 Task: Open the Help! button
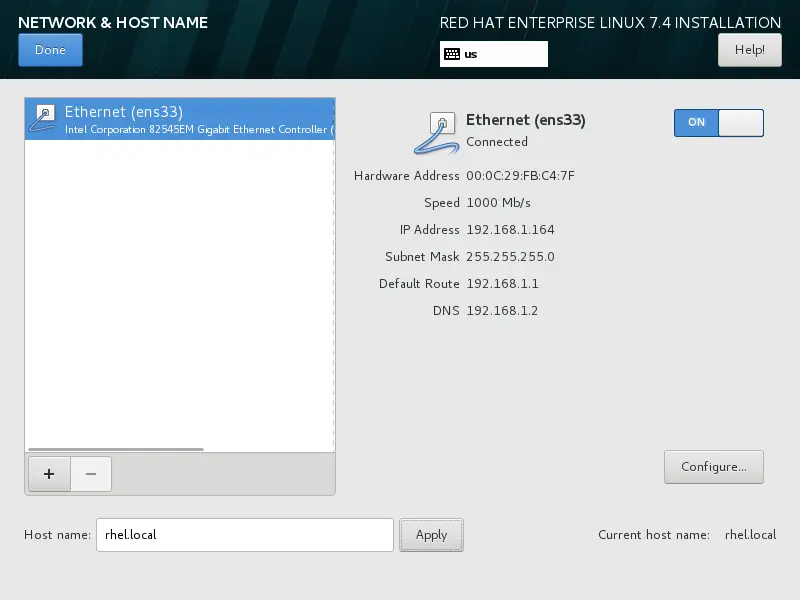pyautogui.click(x=749, y=50)
